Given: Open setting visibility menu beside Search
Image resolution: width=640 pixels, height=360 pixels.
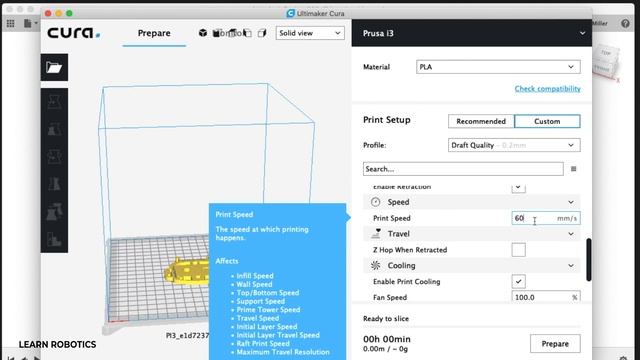Looking at the screenshot, I should pos(573,169).
